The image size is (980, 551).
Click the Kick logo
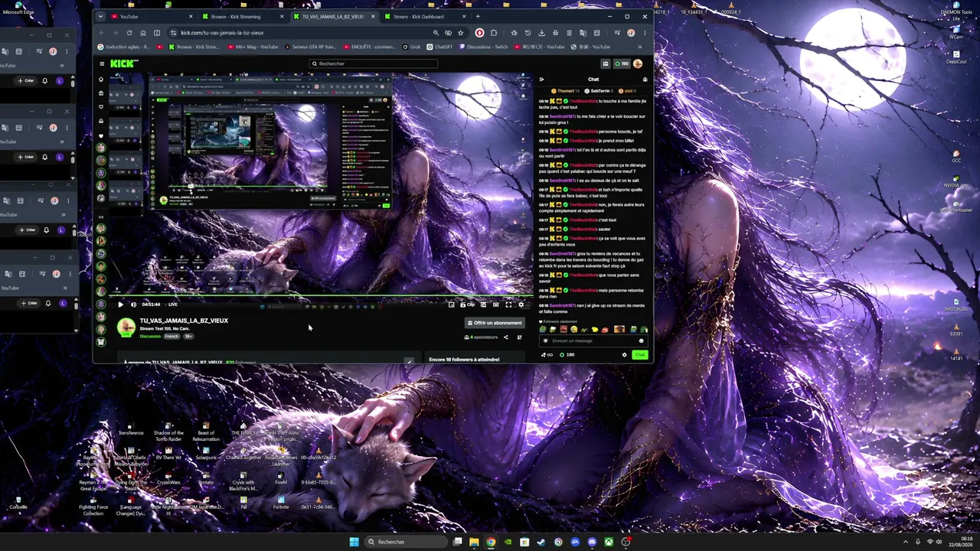124,64
